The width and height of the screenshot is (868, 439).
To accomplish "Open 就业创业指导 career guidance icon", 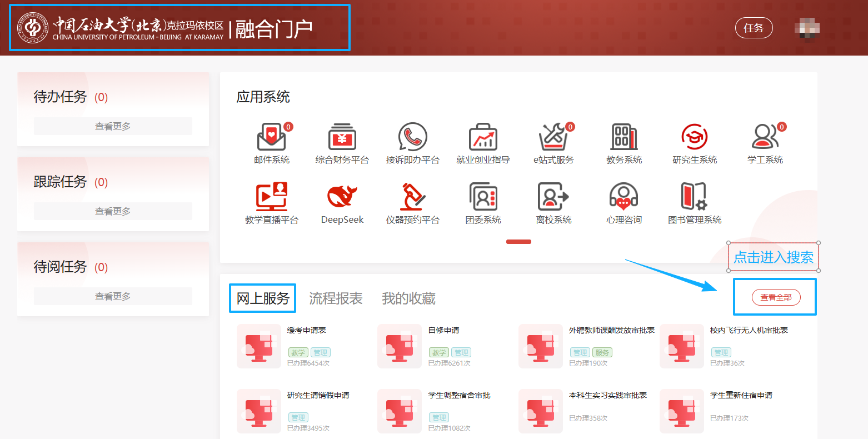I will click(483, 137).
